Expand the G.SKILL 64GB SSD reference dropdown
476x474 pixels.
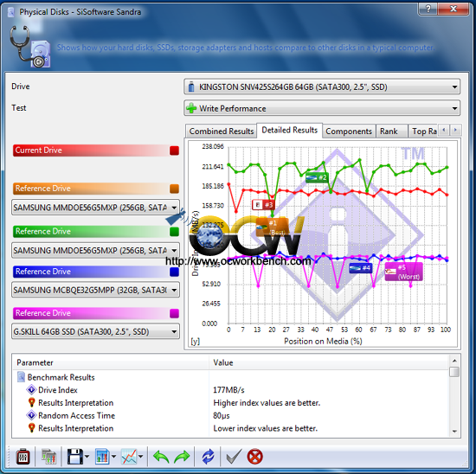point(95,331)
